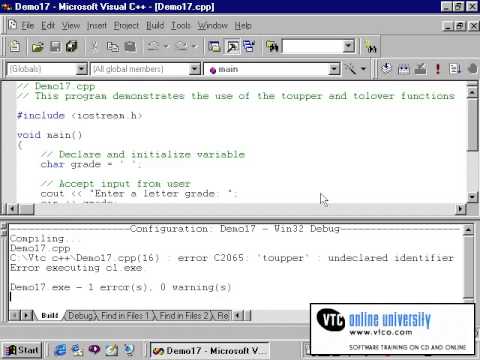Image resolution: width=480 pixels, height=360 pixels.
Task: Open the Windows Start button
Action: [22, 350]
